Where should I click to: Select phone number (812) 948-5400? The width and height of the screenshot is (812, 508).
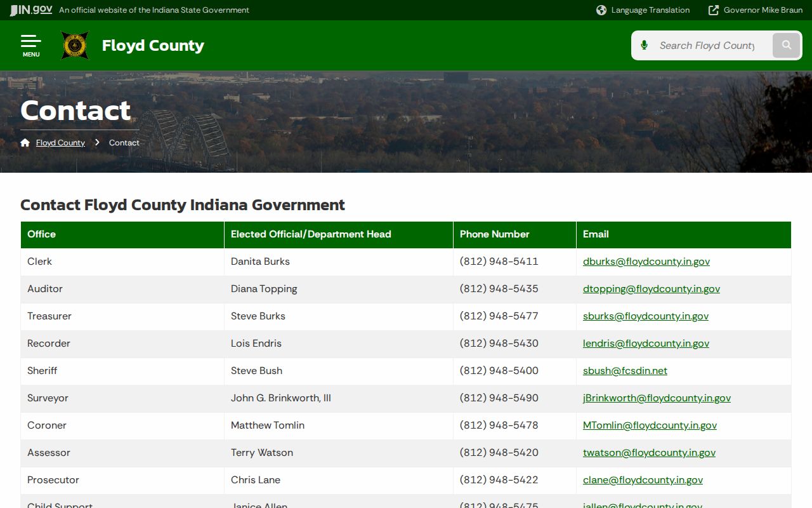point(499,371)
